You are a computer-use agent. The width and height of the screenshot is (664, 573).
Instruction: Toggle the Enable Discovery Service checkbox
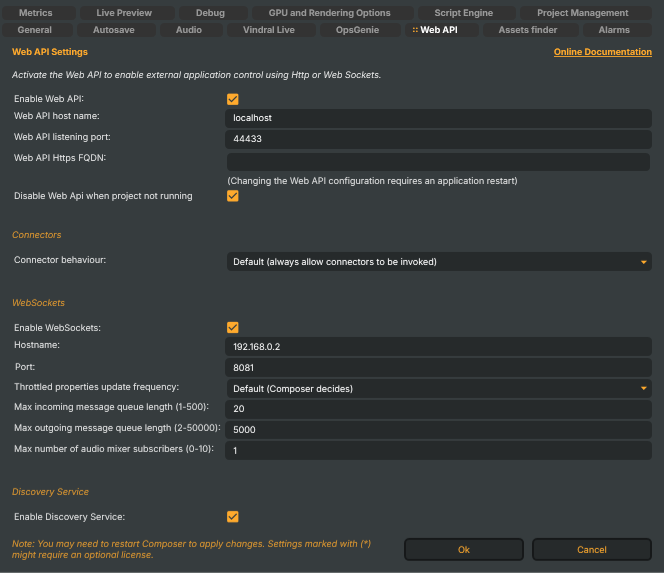(232, 517)
